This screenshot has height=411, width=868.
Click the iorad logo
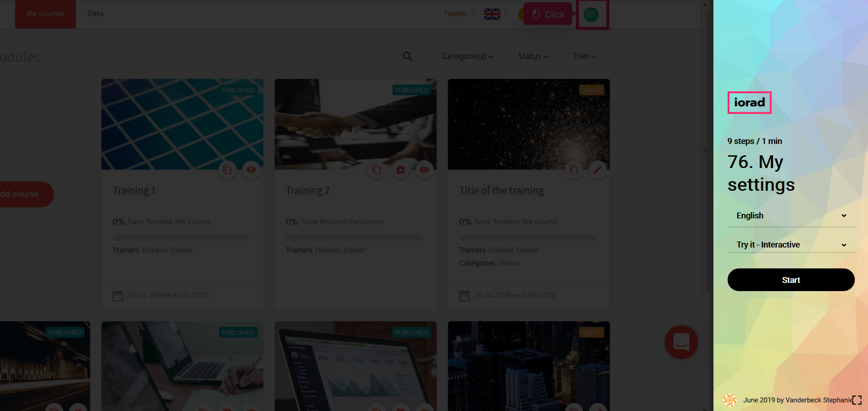point(749,103)
